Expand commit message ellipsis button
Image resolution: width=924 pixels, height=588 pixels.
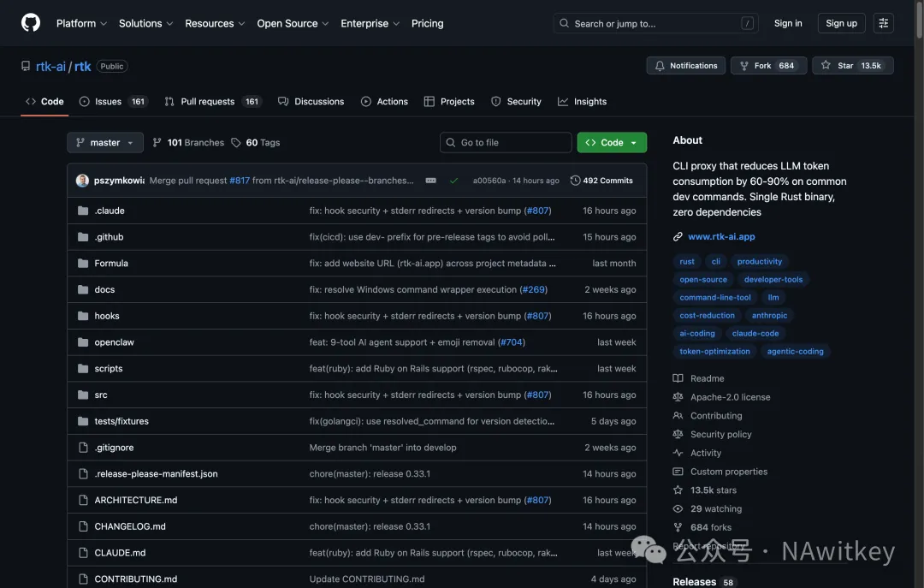tap(430, 181)
